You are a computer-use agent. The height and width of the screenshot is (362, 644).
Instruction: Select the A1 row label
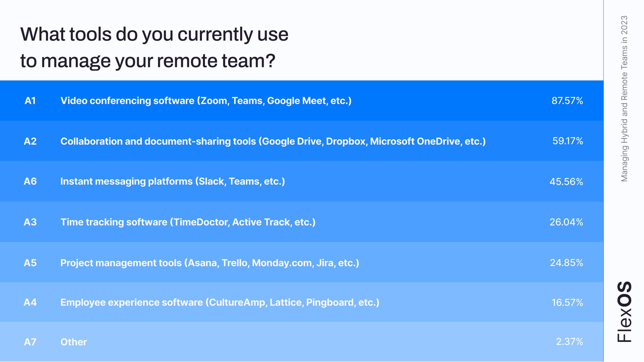pyautogui.click(x=30, y=101)
